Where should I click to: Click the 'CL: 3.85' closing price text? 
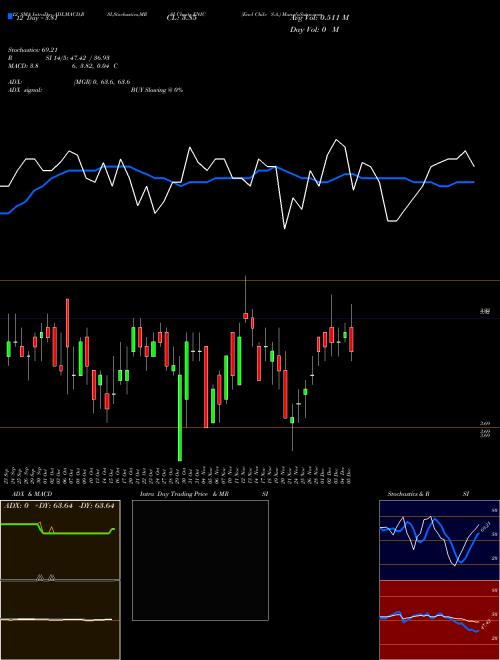(x=182, y=18)
